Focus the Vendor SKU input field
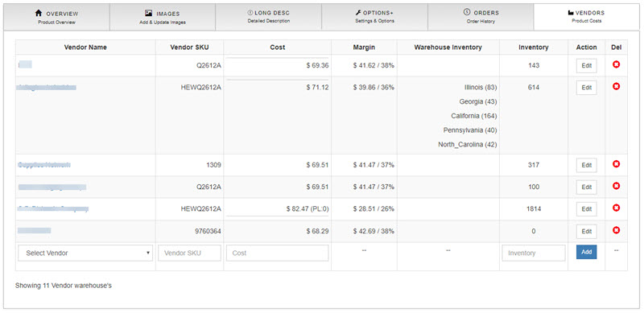 pos(189,253)
